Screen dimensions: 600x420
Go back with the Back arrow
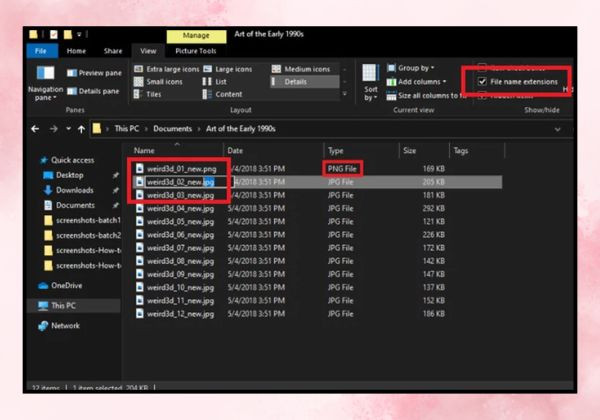(35, 129)
